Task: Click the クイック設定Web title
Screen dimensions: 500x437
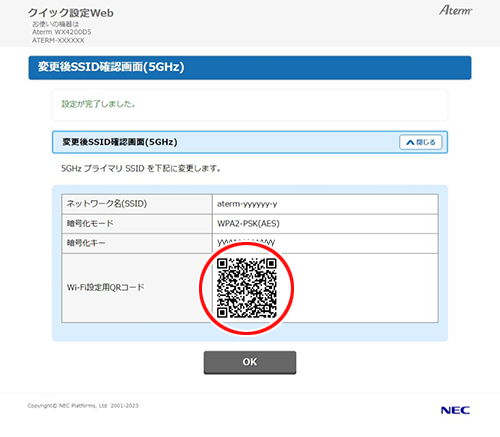Action: pyautogui.click(x=71, y=13)
